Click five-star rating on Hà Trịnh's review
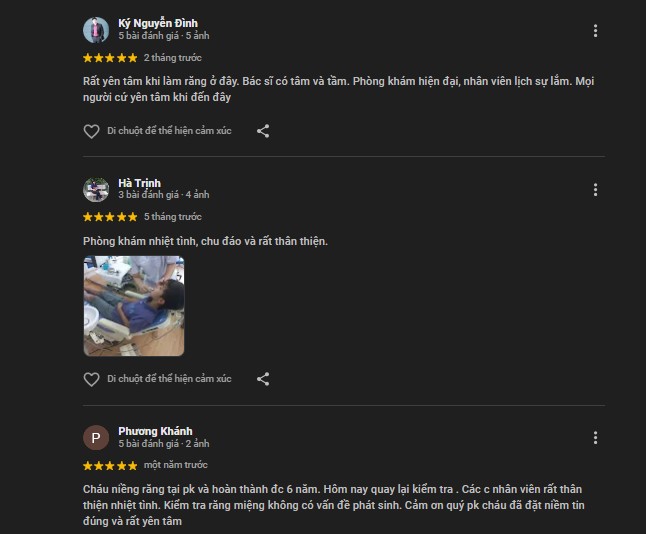Screen dimensions: 646x534 tap(110, 217)
